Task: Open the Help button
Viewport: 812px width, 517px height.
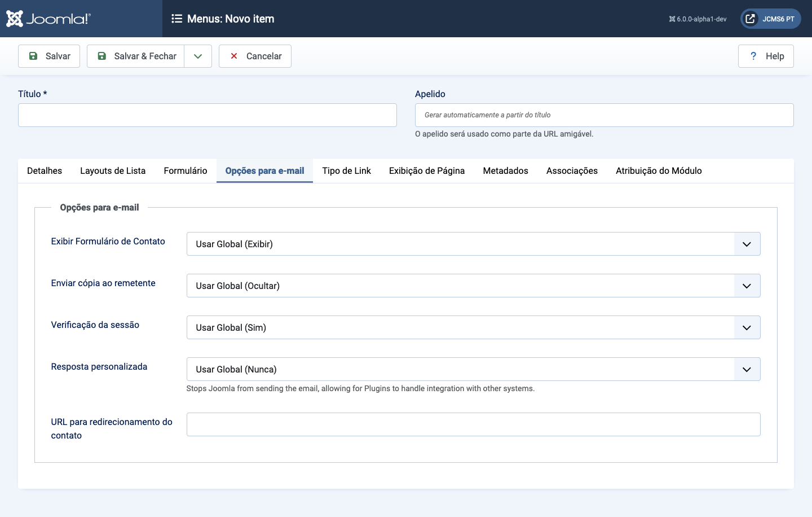Action: (x=766, y=56)
